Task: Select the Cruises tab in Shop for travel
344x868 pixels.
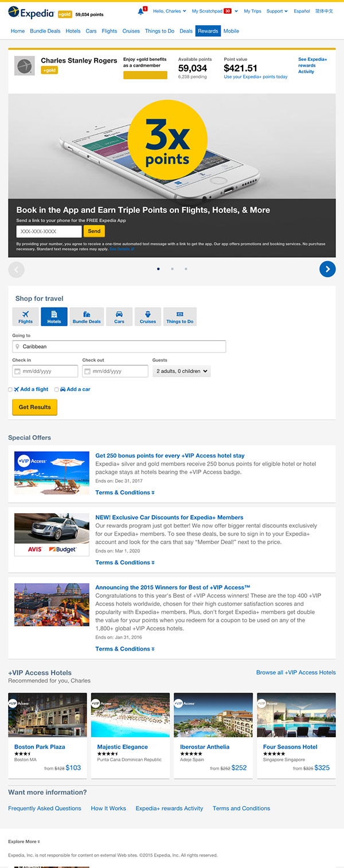Action: [x=148, y=317]
